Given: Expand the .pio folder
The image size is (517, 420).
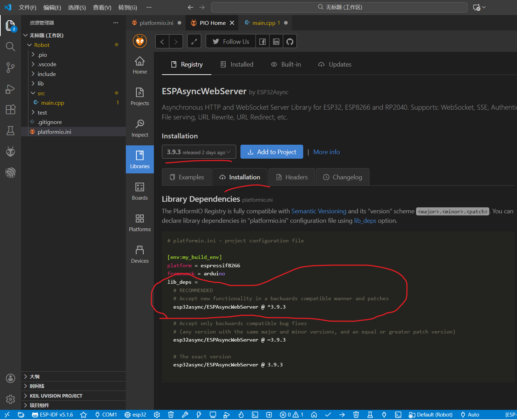Looking at the screenshot, I should pos(33,55).
